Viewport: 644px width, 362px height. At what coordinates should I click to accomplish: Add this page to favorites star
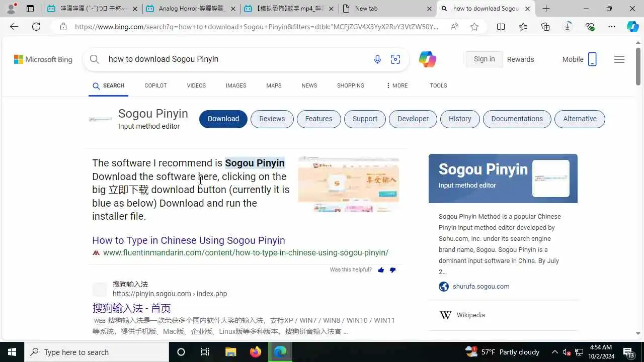[474, 27]
